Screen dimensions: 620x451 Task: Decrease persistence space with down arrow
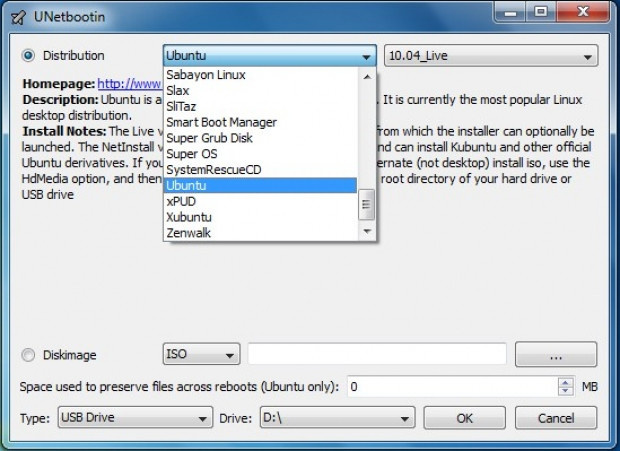point(565,391)
